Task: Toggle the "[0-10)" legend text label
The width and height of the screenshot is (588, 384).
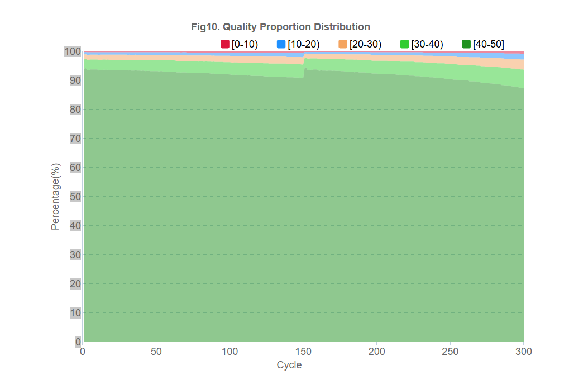Action: (x=245, y=44)
